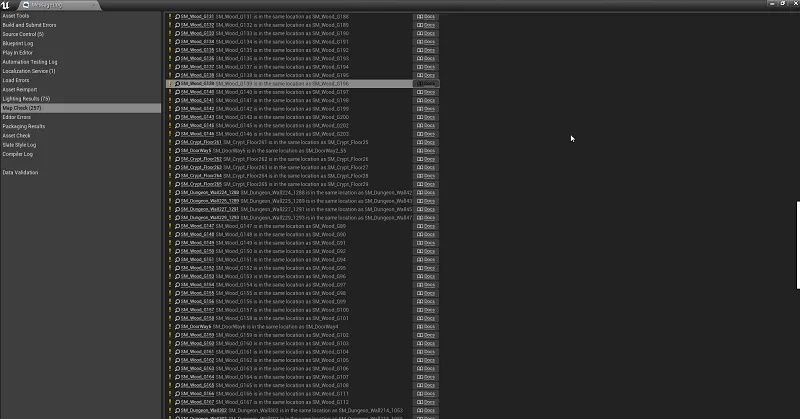Open Docs for the SM_Wood_G134 message
800x419 pixels.
tap(426, 42)
